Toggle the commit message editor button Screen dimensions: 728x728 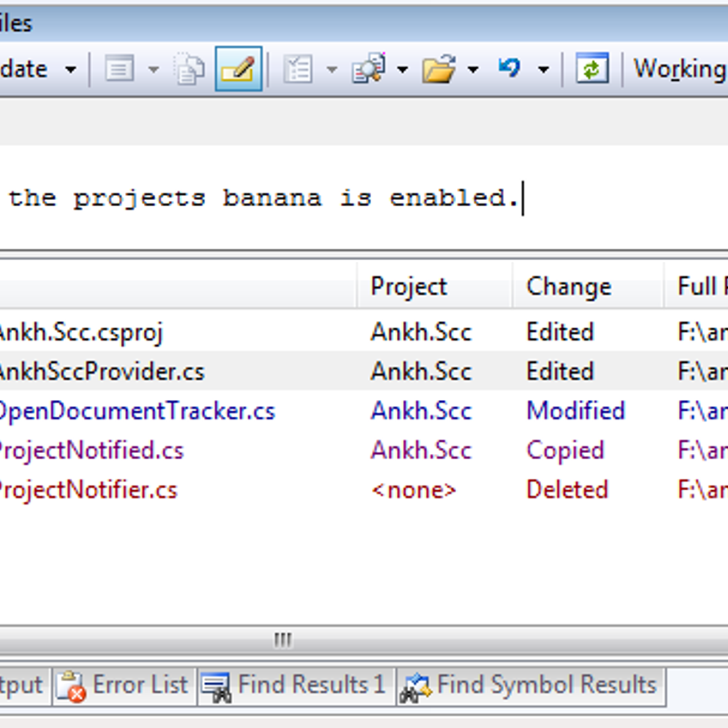click(238, 69)
